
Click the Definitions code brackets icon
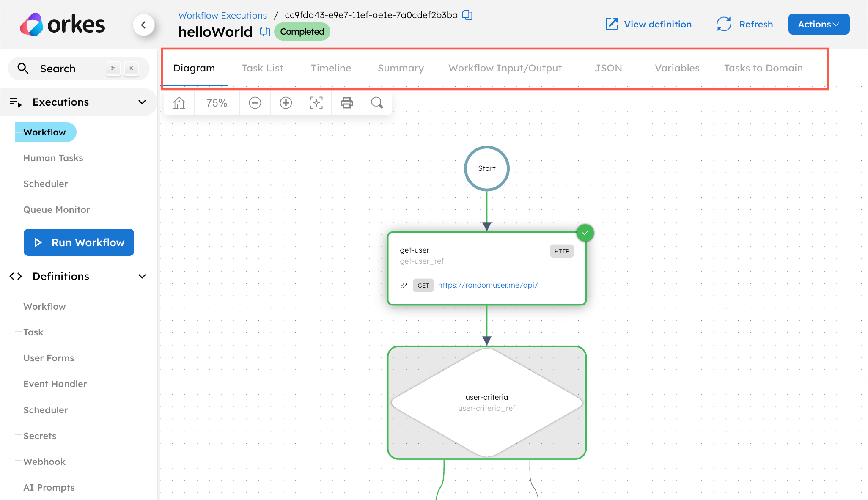point(16,276)
